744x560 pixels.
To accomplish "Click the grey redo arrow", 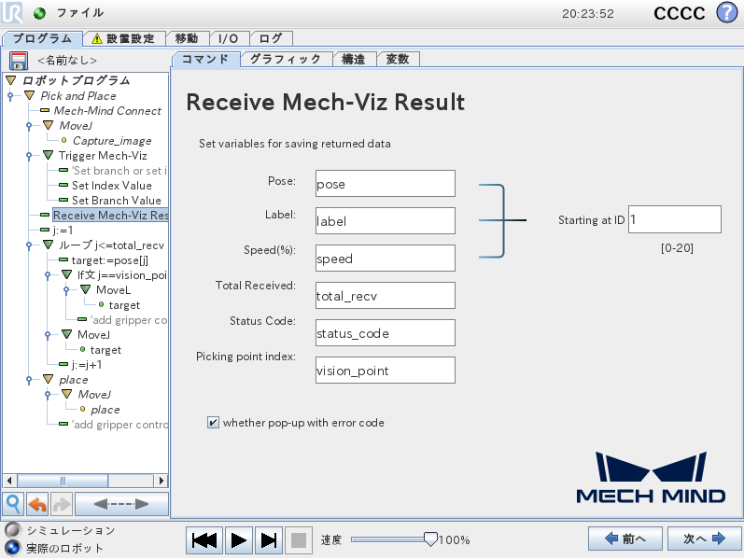I will tap(62, 504).
